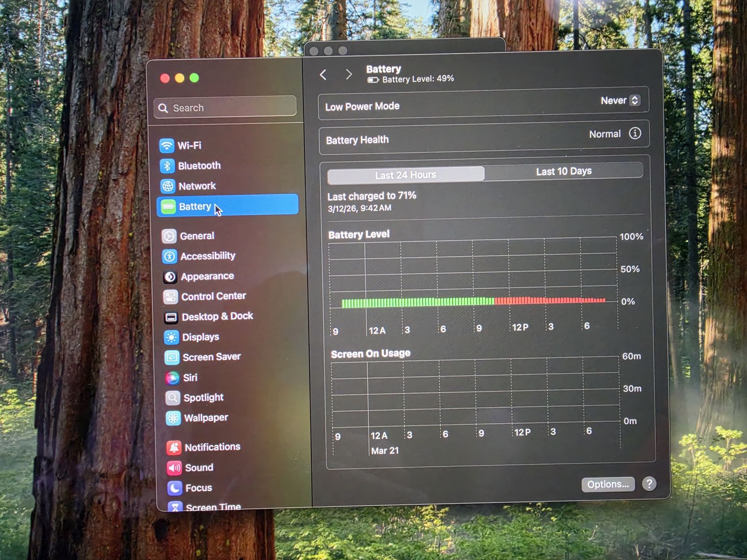Open Low Power Mode dropdown
Screen dimensions: 747x560
(x=620, y=100)
